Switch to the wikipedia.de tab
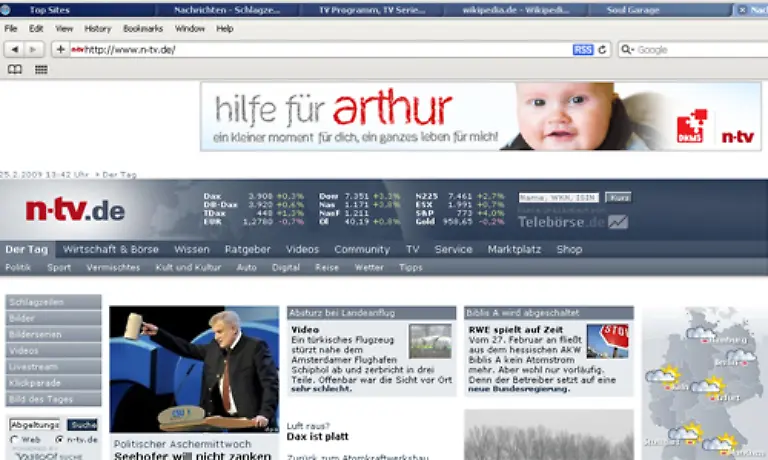The image size is (768, 460). pos(516,10)
